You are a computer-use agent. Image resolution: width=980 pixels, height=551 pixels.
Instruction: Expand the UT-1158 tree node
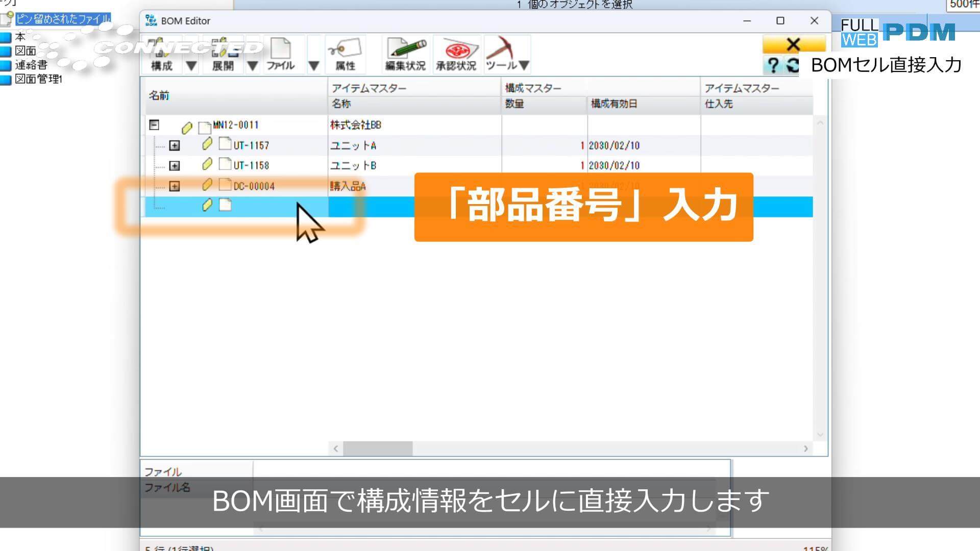coord(175,165)
